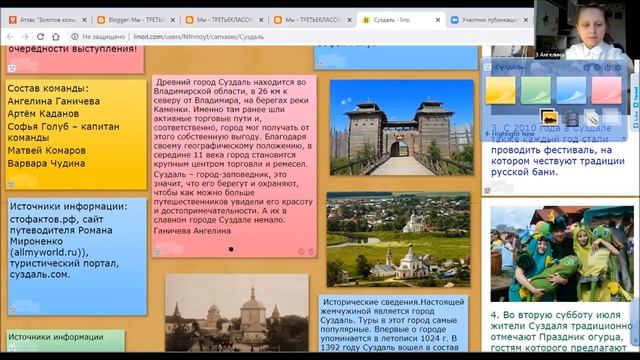The height and width of the screenshot is (360, 640).
Task: Click the paperclip attach-file icon in palette
Action: [x=591, y=118]
